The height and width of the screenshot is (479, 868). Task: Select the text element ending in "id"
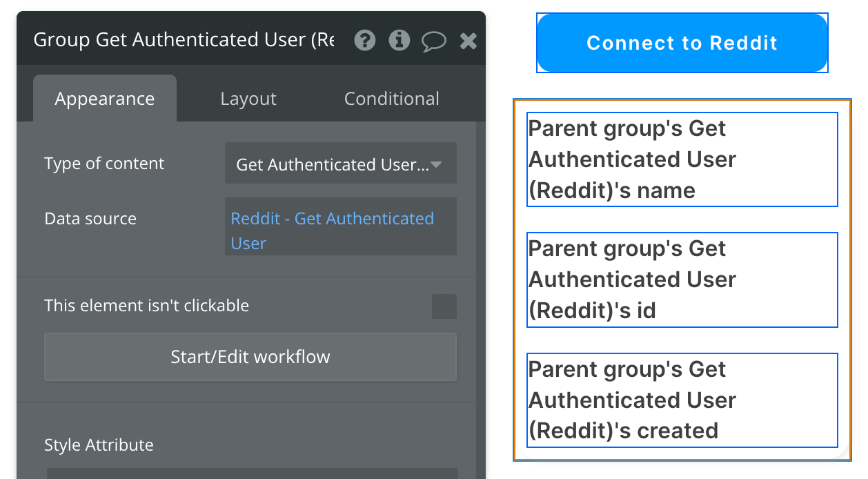coord(682,280)
